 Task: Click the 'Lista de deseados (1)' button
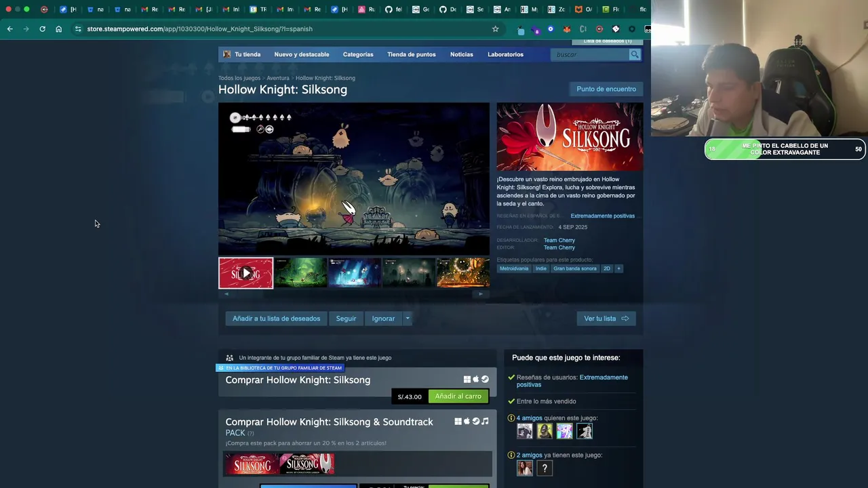(x=607, y=41)
